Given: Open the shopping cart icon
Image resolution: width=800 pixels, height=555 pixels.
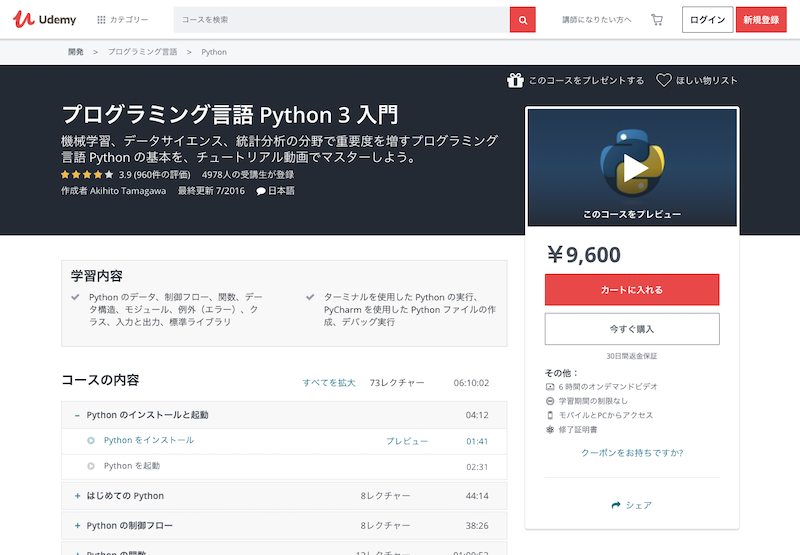Looking at the screenshot, I should pos(657,20).
